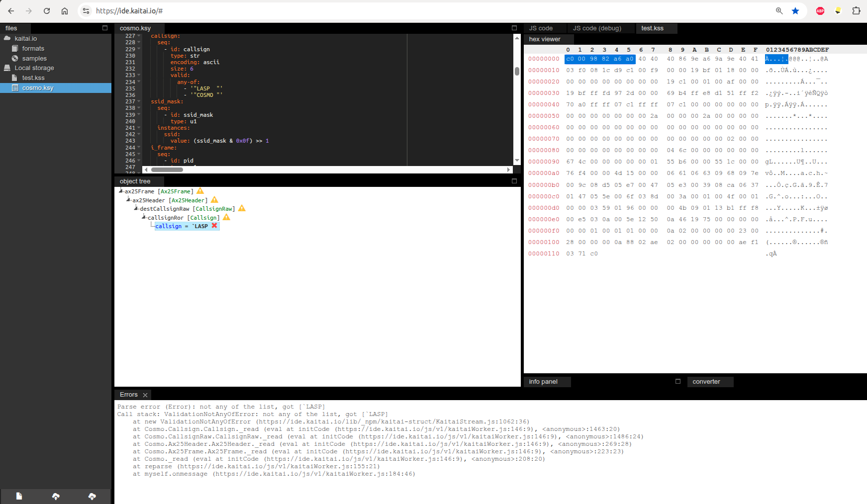Screen dimensions: 867x504
Task: Bookmark this page with the star icon
Action: [795, 11]
